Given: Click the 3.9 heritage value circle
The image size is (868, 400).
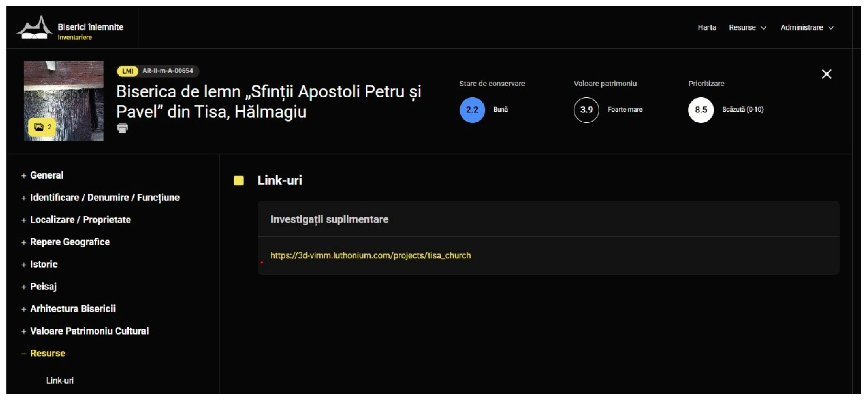Looking at the screenshot, I should (x=586, y=110).
